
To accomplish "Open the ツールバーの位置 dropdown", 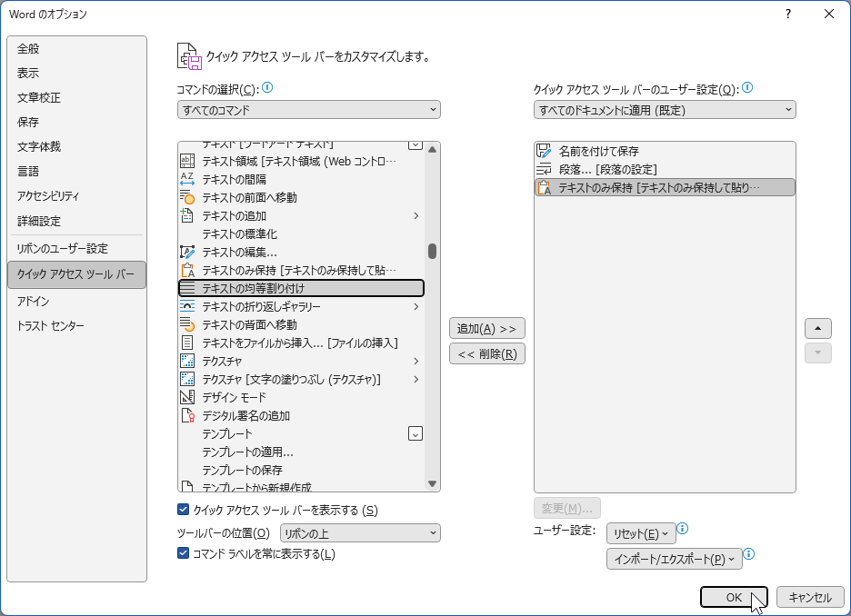I will [360, 533].
